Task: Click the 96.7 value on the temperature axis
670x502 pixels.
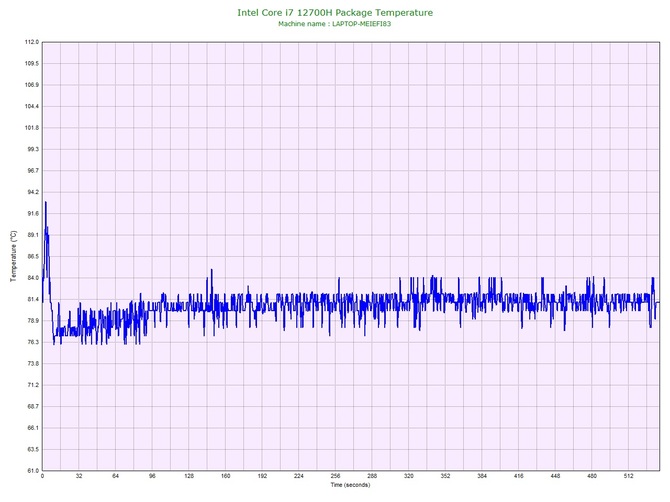Action: [32, 170]
